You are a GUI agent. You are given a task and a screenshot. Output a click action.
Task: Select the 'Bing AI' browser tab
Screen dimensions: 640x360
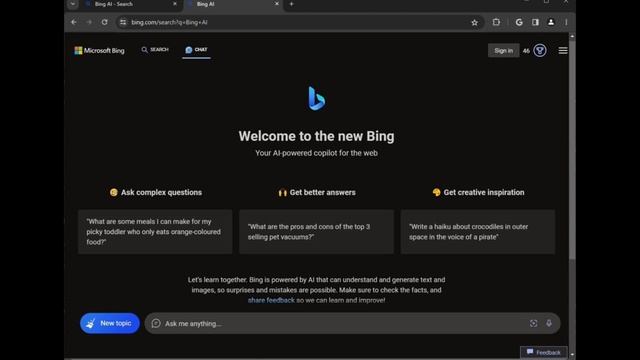233,4
